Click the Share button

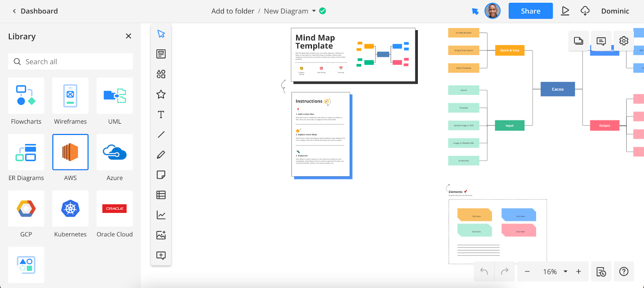(530, 11)
